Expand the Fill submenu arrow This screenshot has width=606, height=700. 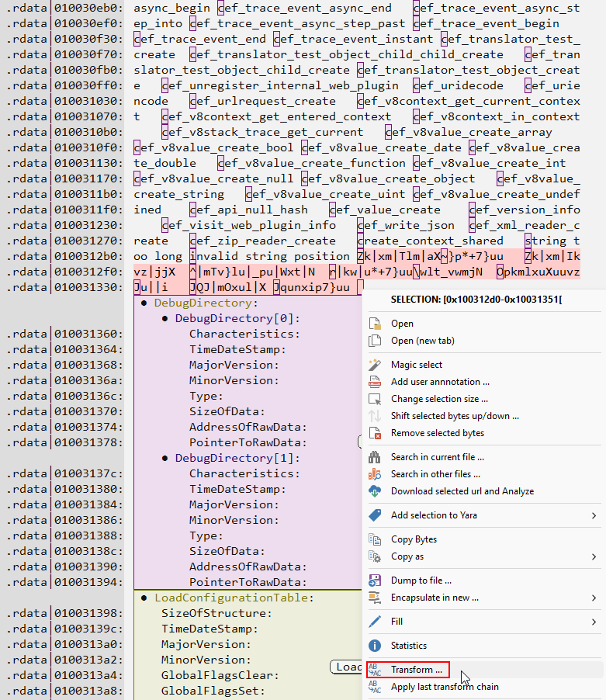[594, 622]
